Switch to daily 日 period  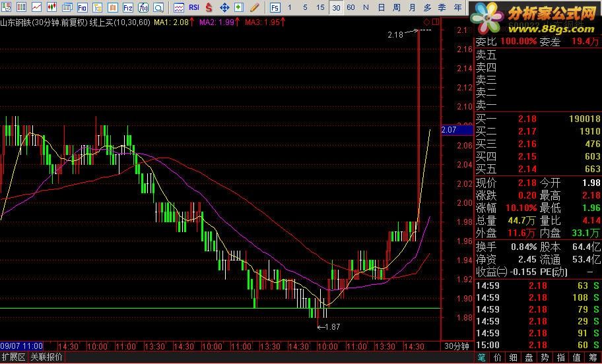(382, 7)
